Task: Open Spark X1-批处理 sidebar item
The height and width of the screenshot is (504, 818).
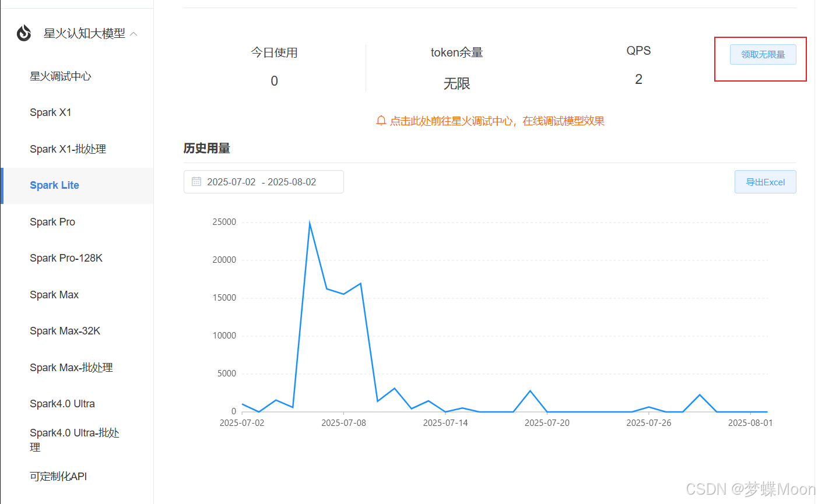Action: click(68, 149)
